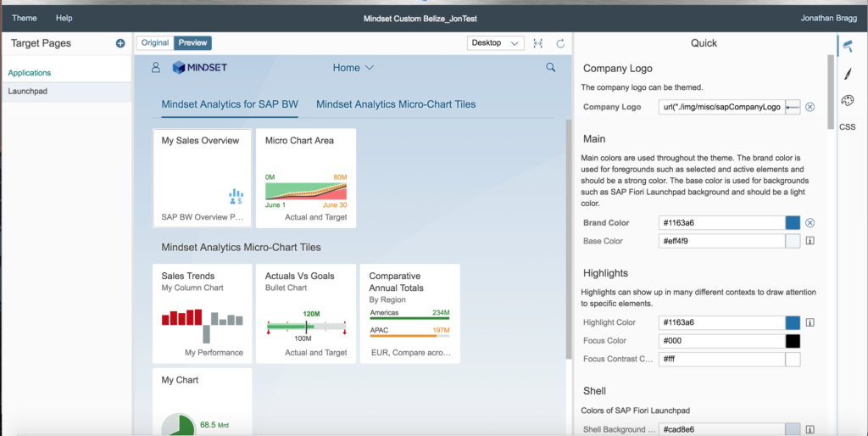Open the Desktop device dropdown
868x436 pixels.
495,42
